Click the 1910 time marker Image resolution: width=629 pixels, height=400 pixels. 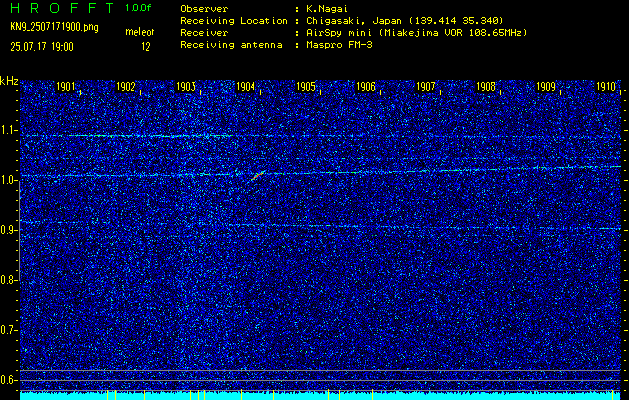pos(606,87)
